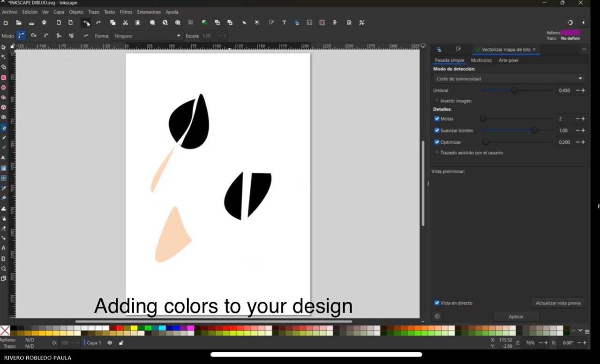Click the Aplicar button
Image resolution: width=600 pixels, height=364 pixels.
click(516, 317)
